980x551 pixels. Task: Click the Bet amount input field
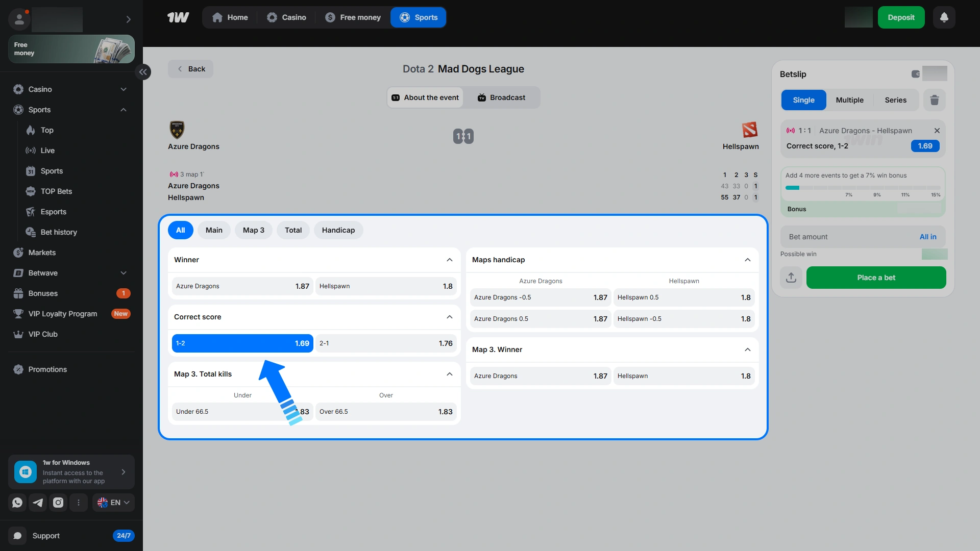(863, 237)
